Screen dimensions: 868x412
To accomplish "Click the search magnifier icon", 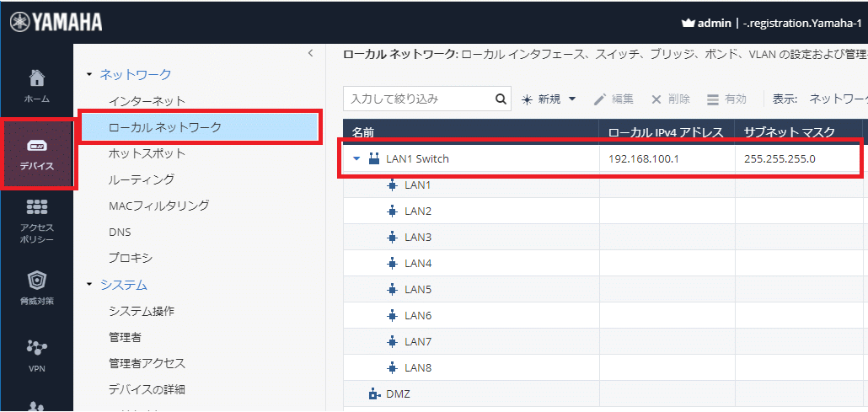I will point(501,99).
